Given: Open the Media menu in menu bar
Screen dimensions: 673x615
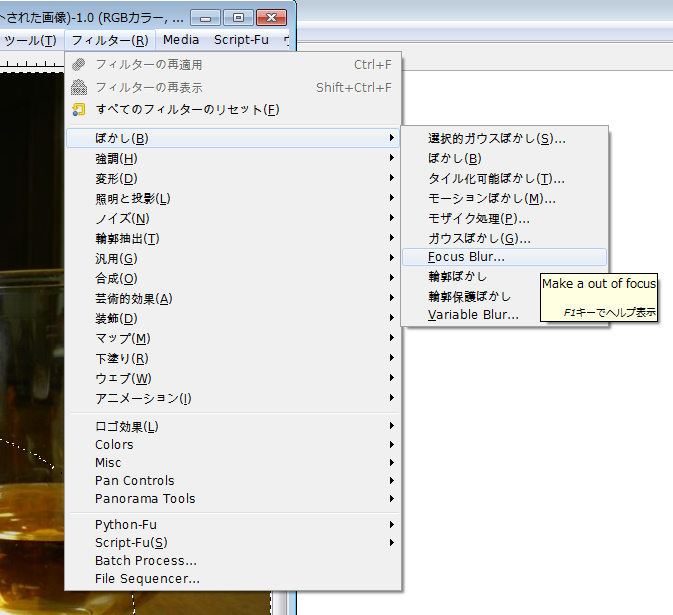Looking at the screenshot, I should (x=181, y=40).
